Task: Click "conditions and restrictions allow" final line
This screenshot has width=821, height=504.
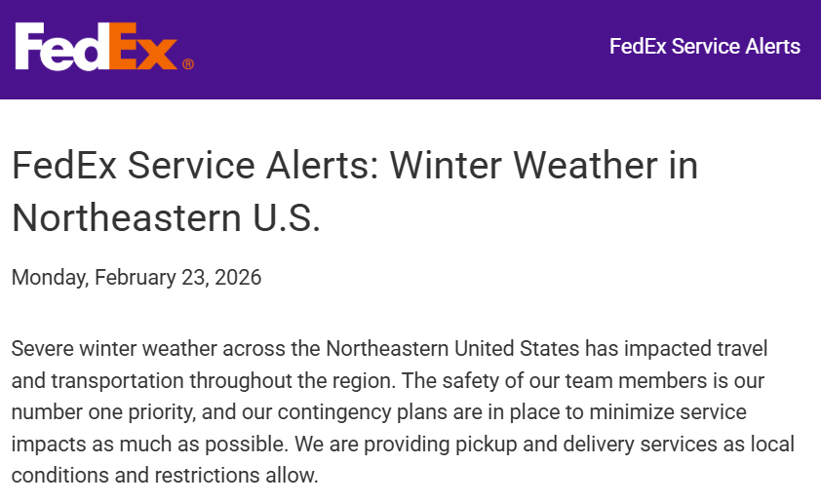Action: point(164,477)
